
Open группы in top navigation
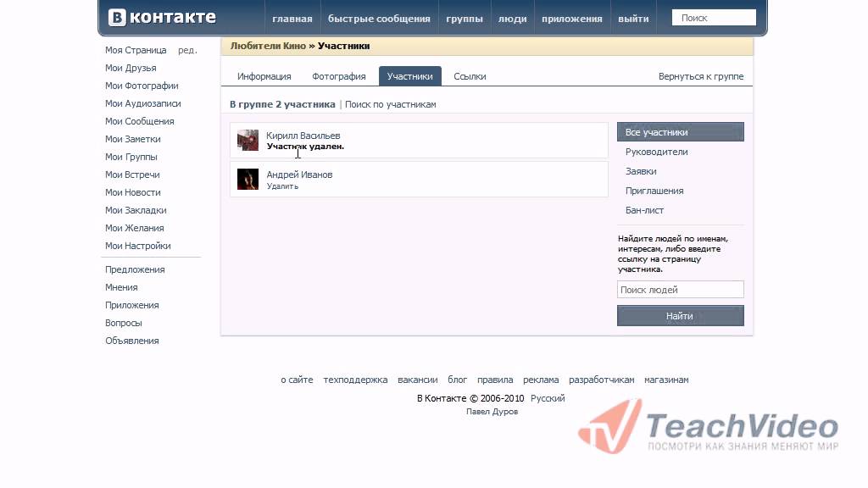tap(465, 19)
